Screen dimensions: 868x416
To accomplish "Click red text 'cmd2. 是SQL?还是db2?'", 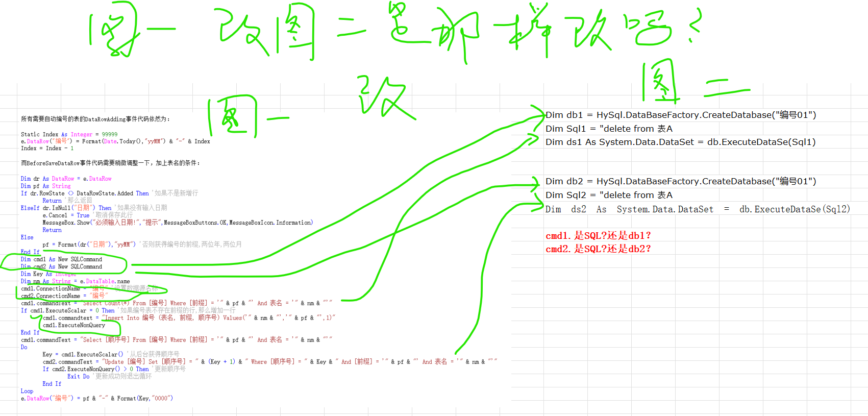I will tap(598, 249).
